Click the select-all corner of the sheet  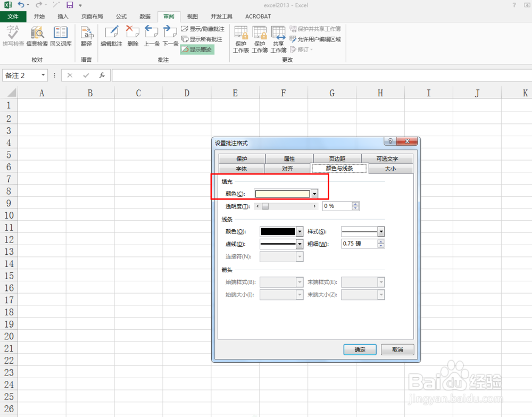pos(10,93)
